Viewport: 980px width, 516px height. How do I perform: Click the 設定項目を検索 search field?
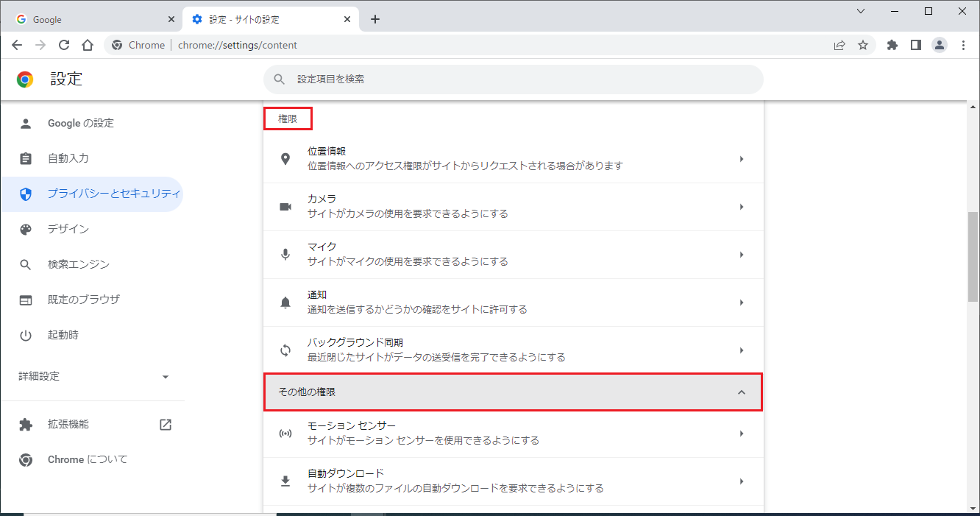tap(513, 79)
